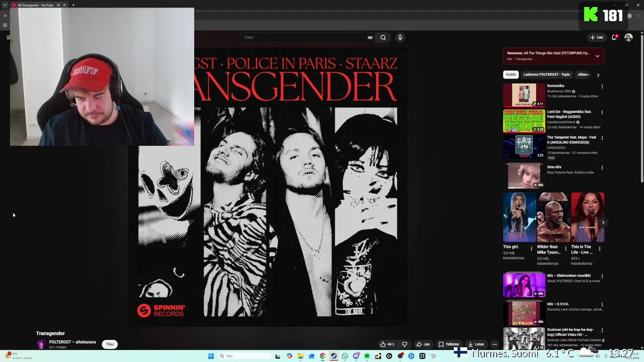Image resolution: width=644 pixels, height=362 pixels.
Task: Open options for 'Wilder than Mike Tyson' short
Action: 566,248
